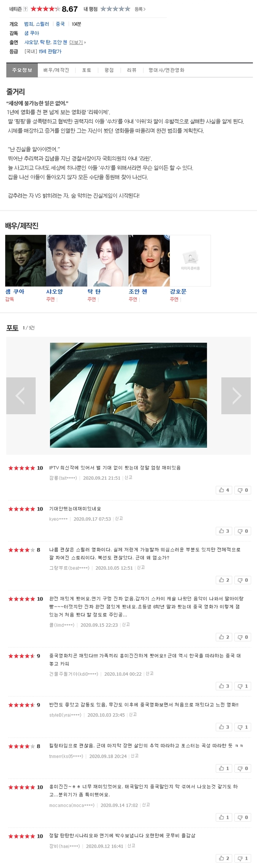Dislike the '기대안했는데재미있네요' review
Viewport: 257px width, 868px height.
tap(243, 531)
